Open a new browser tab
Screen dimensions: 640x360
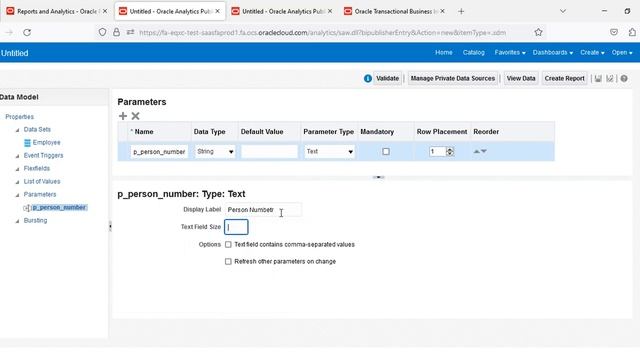[461, 11]
